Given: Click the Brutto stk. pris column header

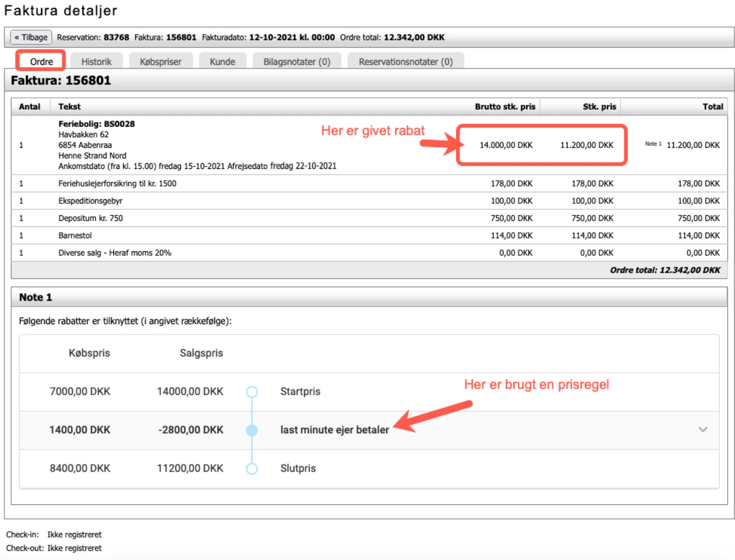Looking at the screenshot, I should click(x=505, y=107).
